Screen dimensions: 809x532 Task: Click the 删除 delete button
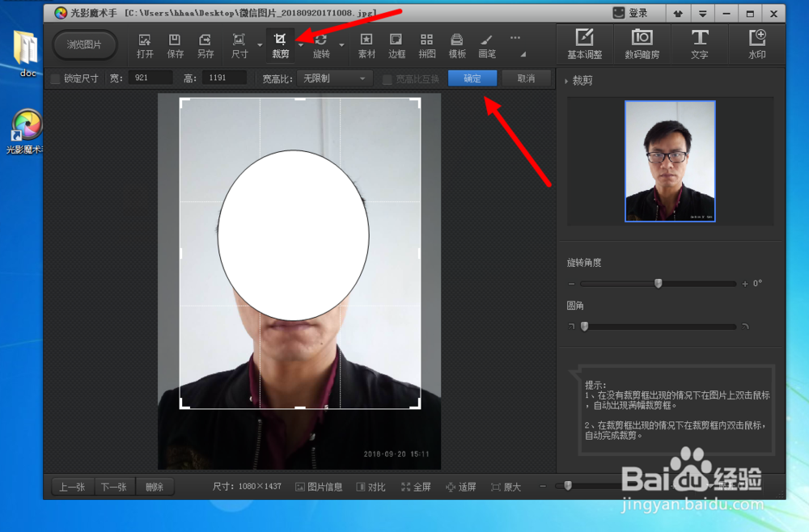[x=155, y=487]
